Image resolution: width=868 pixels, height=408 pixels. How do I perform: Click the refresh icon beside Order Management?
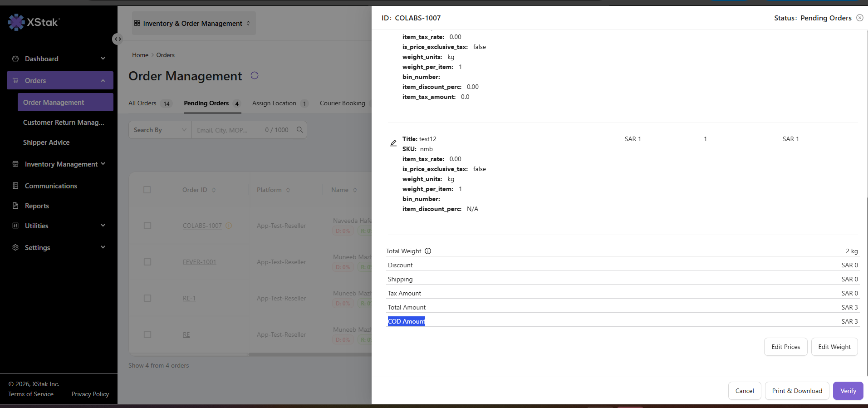tap(255, 75)
